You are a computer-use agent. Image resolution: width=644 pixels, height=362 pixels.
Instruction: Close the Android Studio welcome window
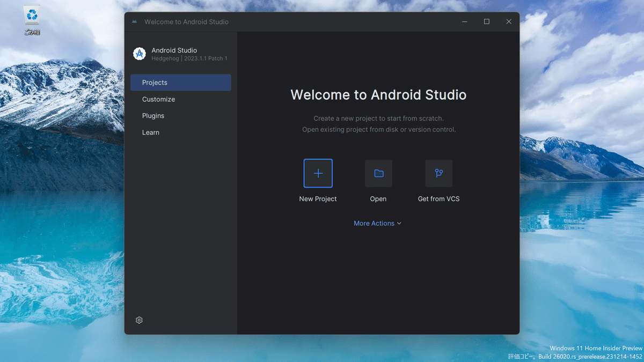tap(509, 22)
